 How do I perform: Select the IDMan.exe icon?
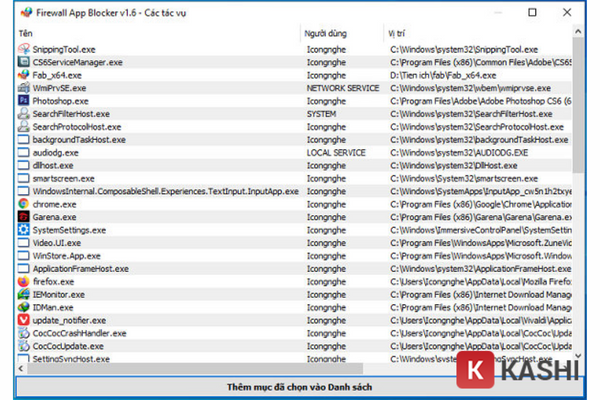[x=24, y=307]
